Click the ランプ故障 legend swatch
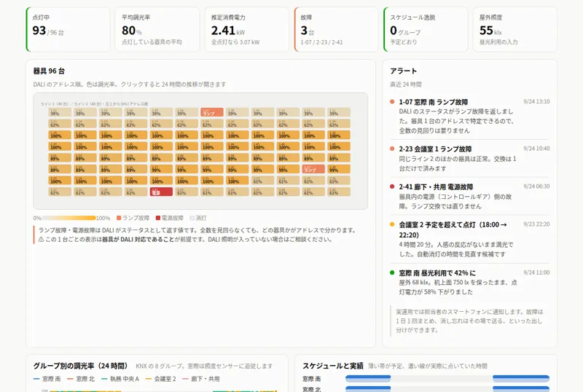Image resolution: width=583 pixels, height=392 pixels. pyautogui.click(x=119, y=218)
